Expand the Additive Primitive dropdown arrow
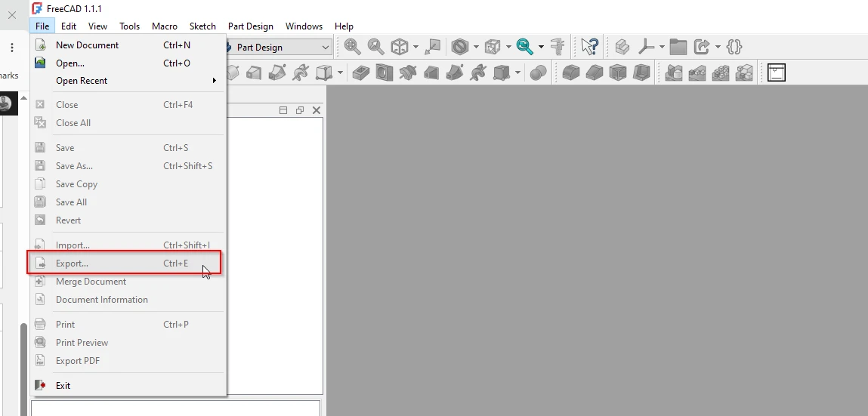 (x=340, y=73)
